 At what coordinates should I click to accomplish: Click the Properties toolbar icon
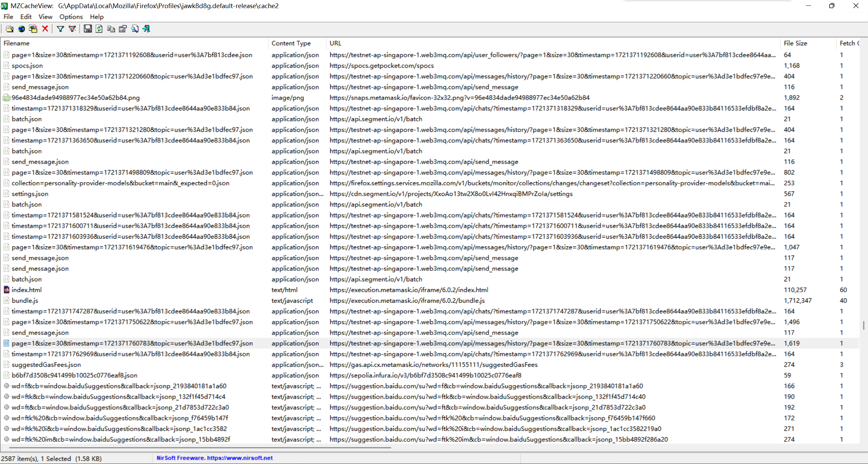pos(123,29)
